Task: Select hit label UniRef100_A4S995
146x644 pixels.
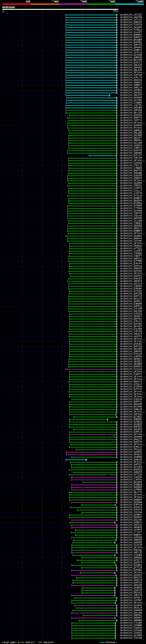Action: point(131,98)
